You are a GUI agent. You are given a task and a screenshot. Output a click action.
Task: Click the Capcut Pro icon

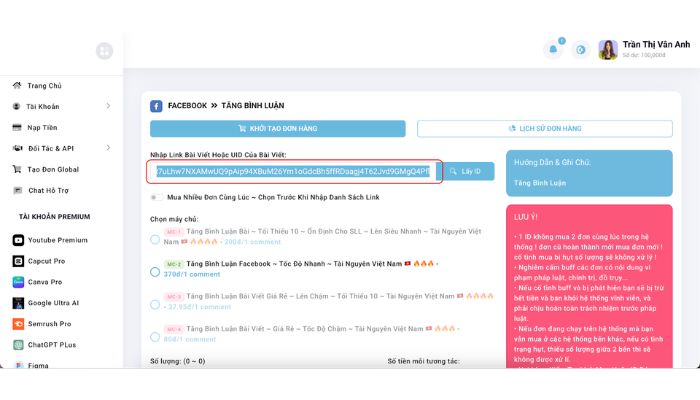click(18, 261)
